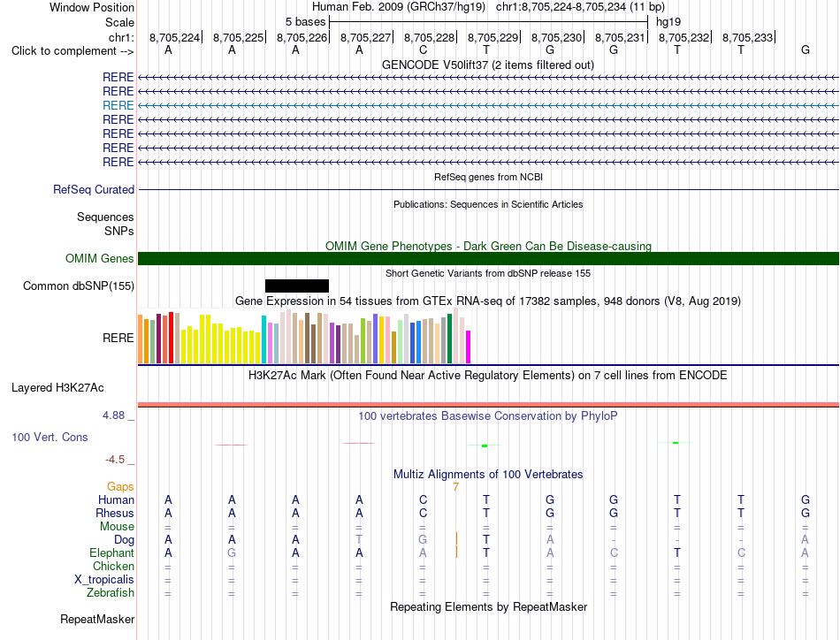Viewport: 840px width, 640px height.
Task: Open 'RefSeq genes from NCBI' track title
Action: (488, 177)
